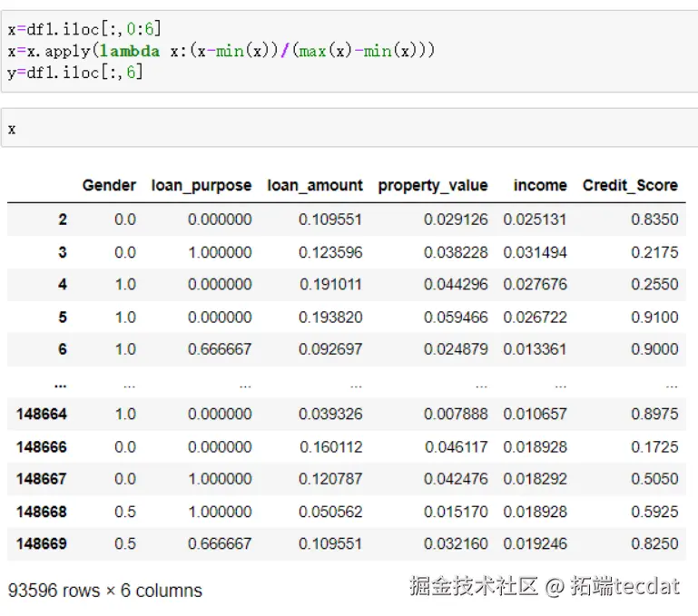Click loan_purpose value in row 6
The image size is (698, 616).
coord(220,349)
